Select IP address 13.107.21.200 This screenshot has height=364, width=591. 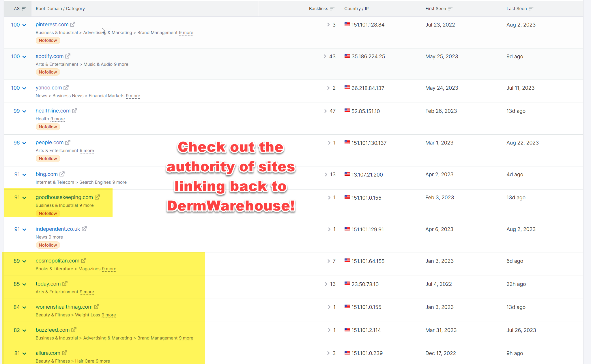coord(367,175)
